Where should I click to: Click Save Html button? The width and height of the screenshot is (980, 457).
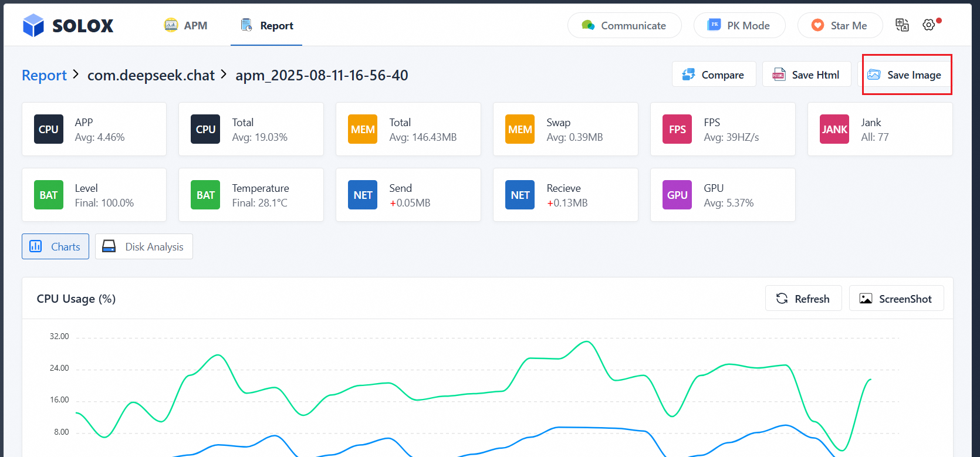tap(806, 75)
